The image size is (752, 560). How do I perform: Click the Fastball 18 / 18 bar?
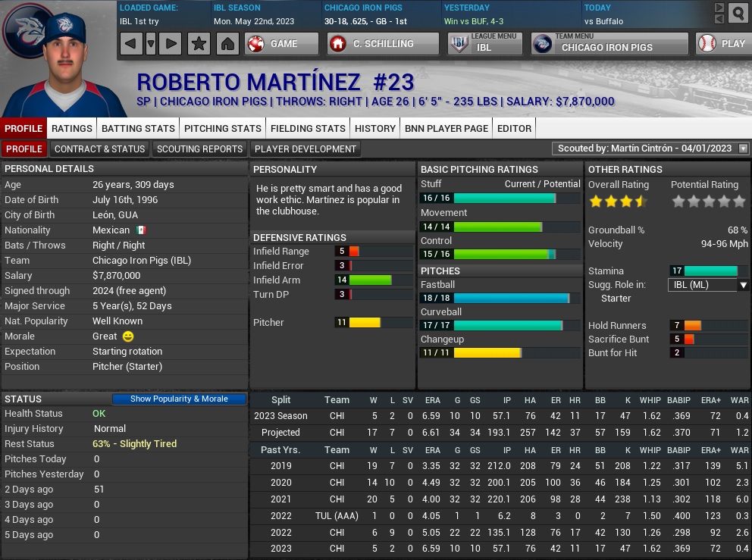coord(500,299)
